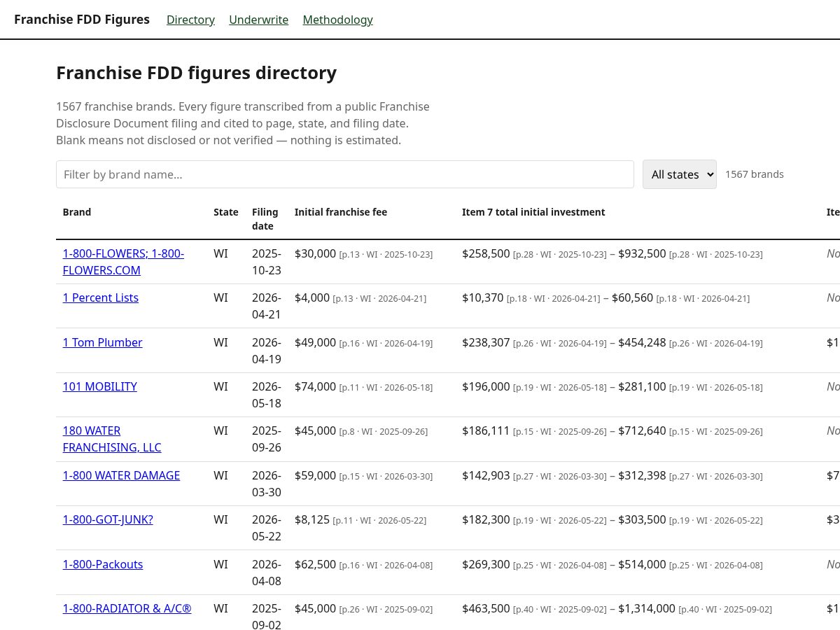Select the $303,500 high investment figure
This screenshot has width=840, height=630.
[642, 519]
